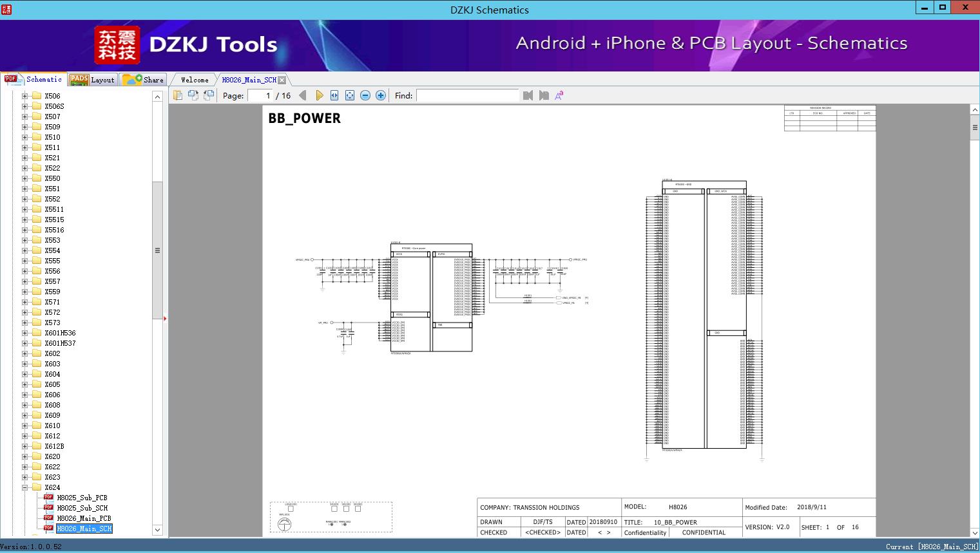Click tree panel scroll down arrow

click(157, 530)
